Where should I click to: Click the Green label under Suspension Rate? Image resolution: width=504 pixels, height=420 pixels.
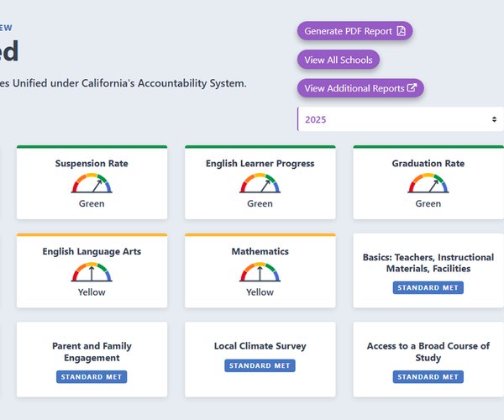(x=92, y=204)
